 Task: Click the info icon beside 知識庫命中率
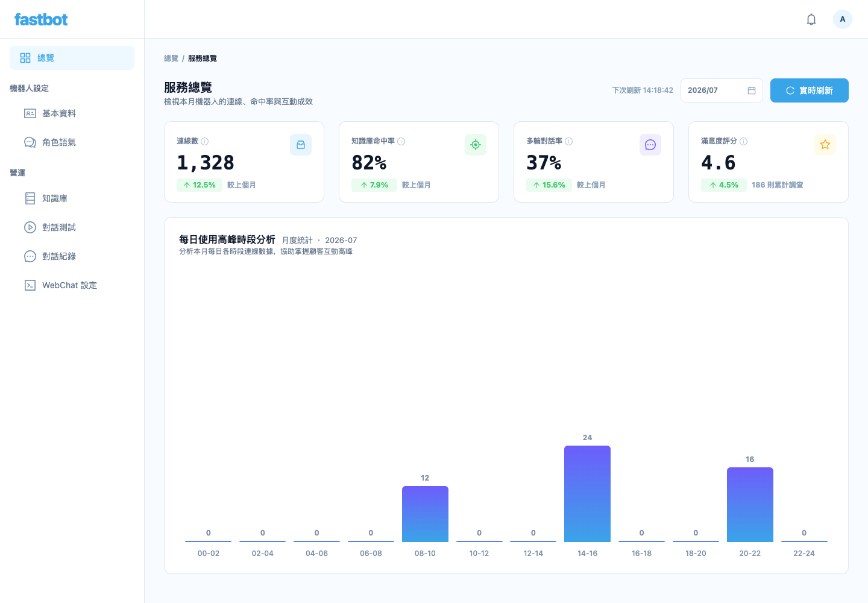click(x=401, y=141)
